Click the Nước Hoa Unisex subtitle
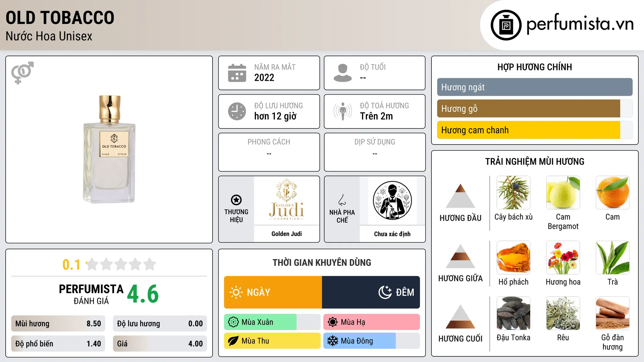This screenshot has height=362, width=644. pos(49,36)
